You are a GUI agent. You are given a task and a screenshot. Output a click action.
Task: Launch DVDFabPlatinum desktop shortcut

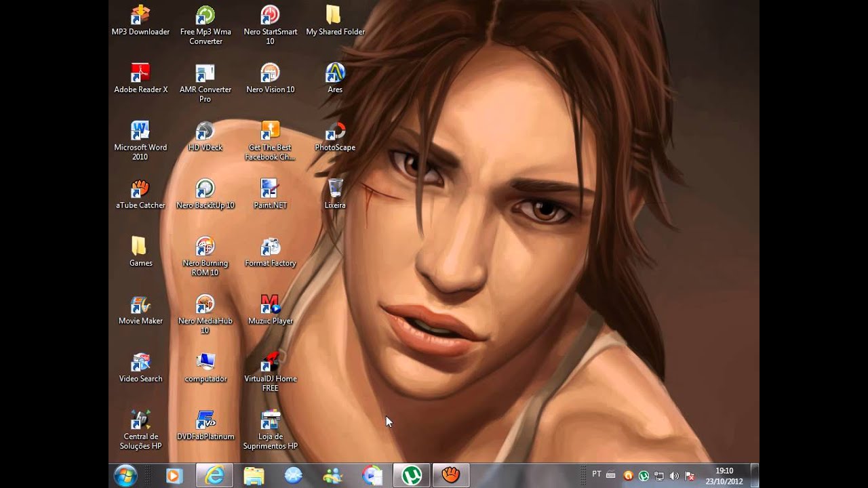(x=205, y=425)
